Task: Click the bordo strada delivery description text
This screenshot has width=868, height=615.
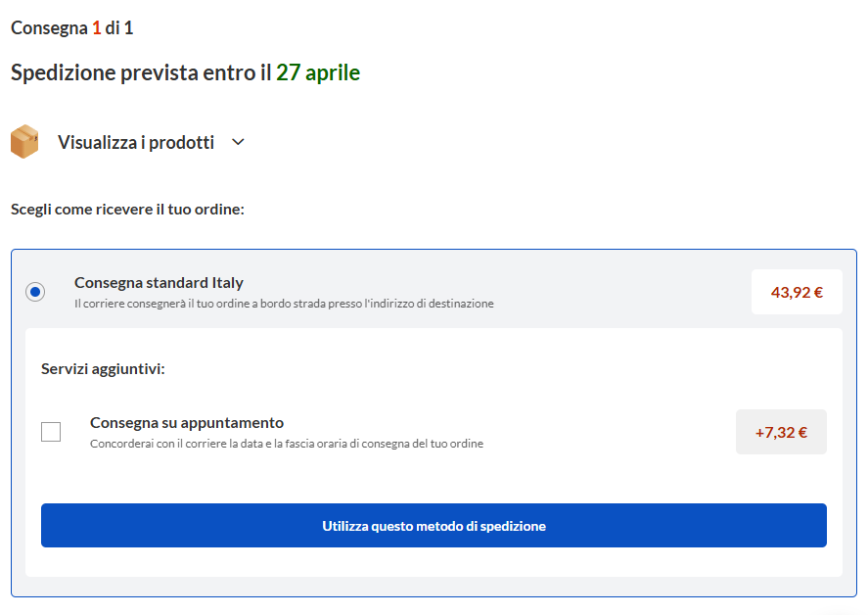Action: 284,304
